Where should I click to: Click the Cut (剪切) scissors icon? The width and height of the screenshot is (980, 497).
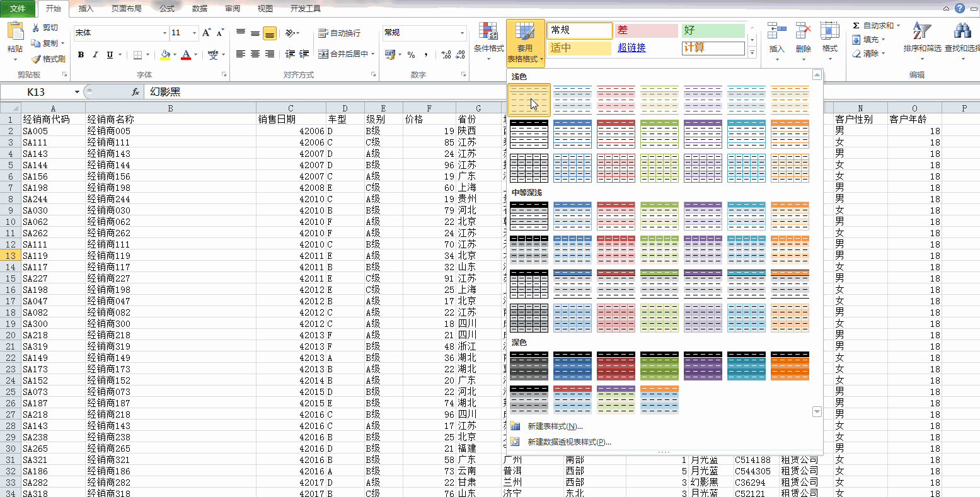(x=36, y=28)
